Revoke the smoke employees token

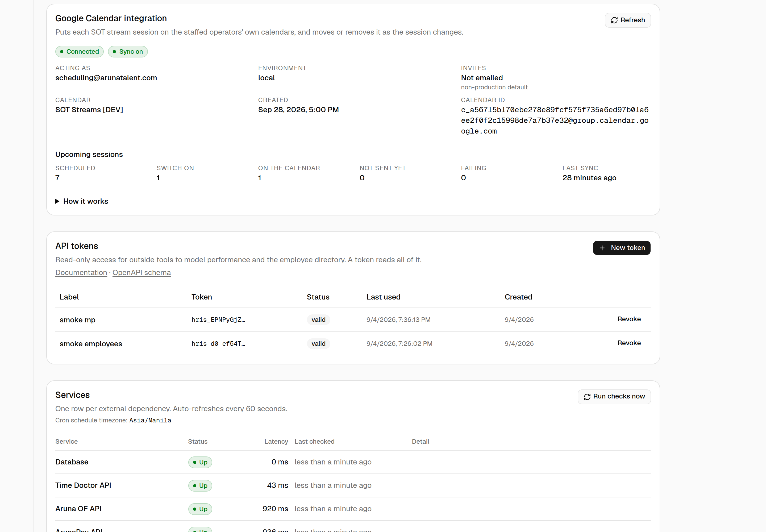(x=629, y=343)
